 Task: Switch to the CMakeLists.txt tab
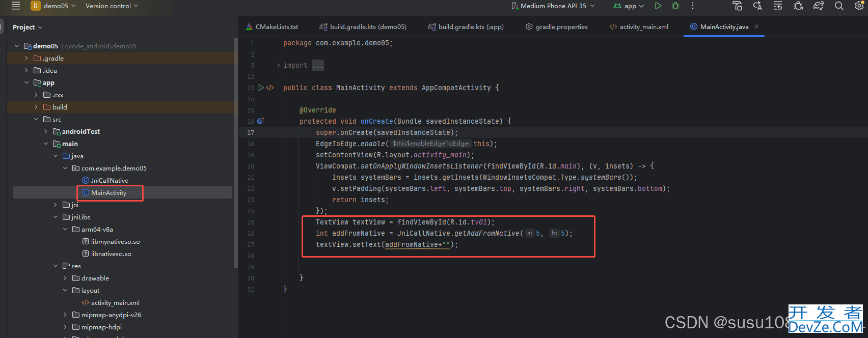(x=272, y=26)
